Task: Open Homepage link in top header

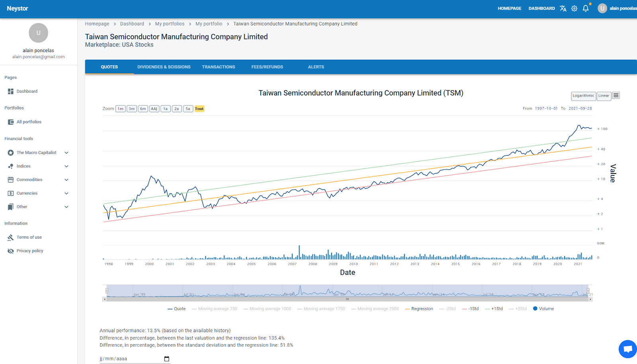Action: click(x=510, y=8)
